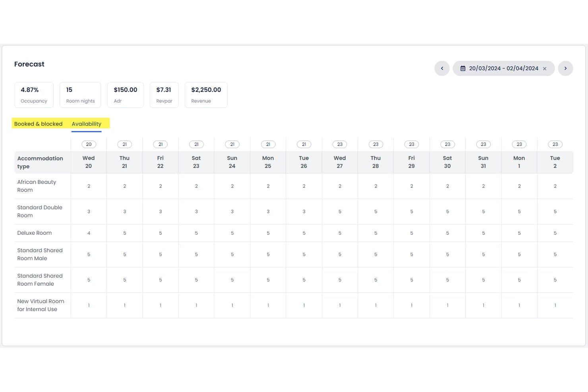Select the Sat 23 column header
The width and height of the screenshot is (588, 392).
click(x=196, y=162)
